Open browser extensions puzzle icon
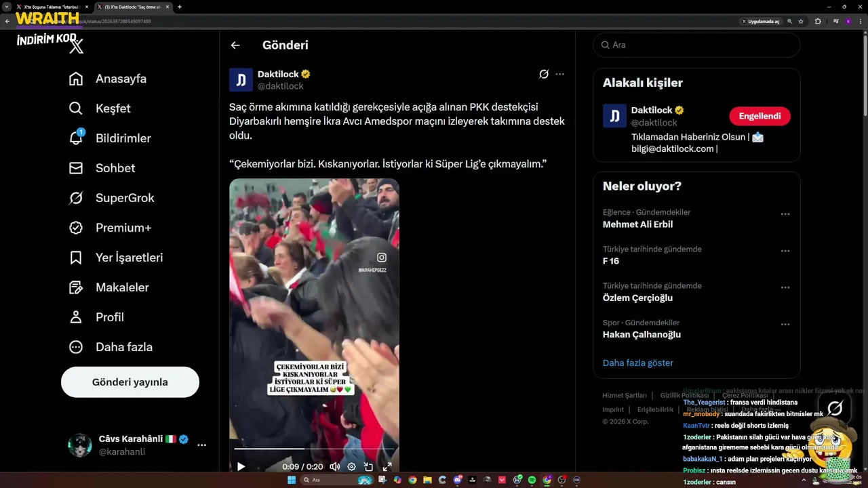 coord(818,22)
